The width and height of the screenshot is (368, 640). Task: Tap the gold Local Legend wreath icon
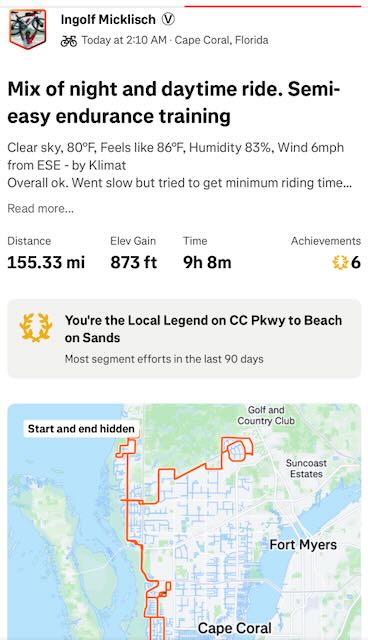pyautogui.click(x=36, y=327)
